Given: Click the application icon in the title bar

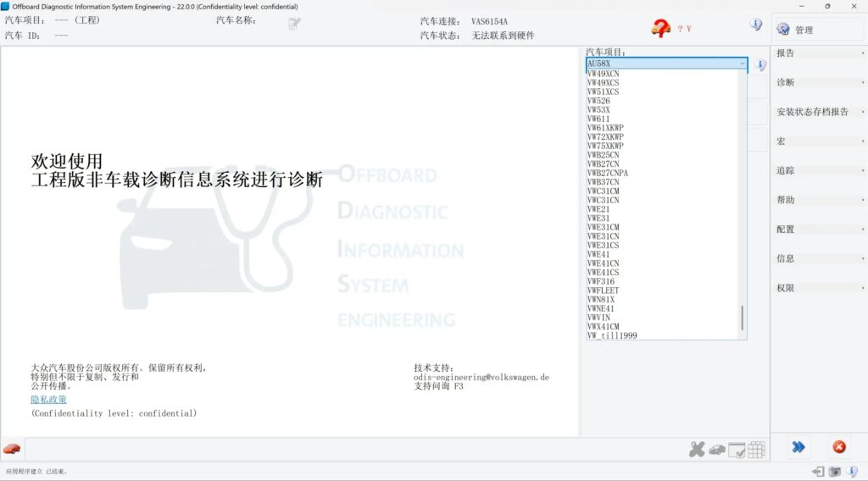Looking at the screenshot, I should pos(6,6).
